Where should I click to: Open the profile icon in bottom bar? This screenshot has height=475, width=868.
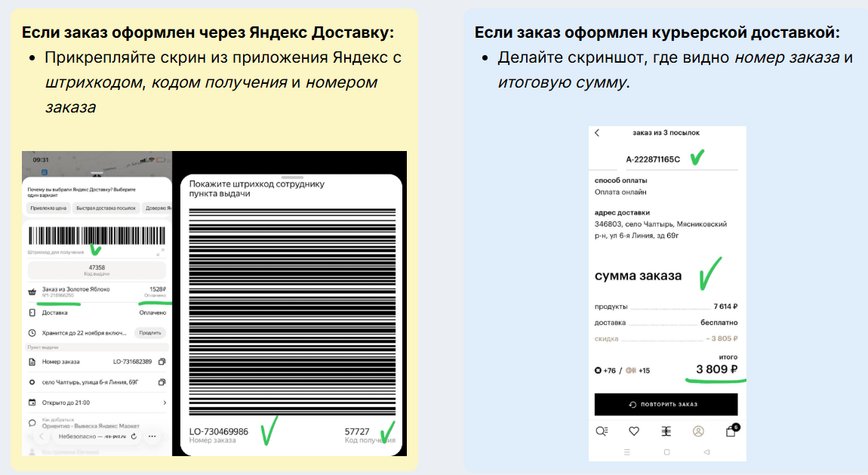(699, 431)
